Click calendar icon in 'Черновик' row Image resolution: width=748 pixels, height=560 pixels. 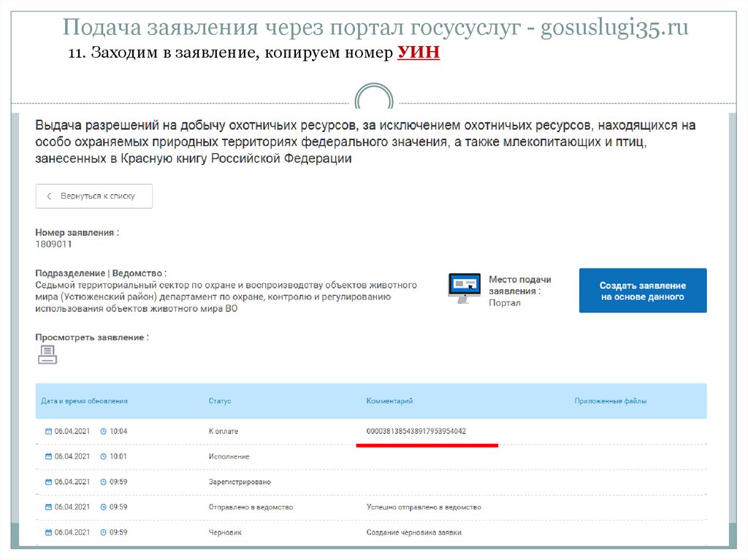48,532
